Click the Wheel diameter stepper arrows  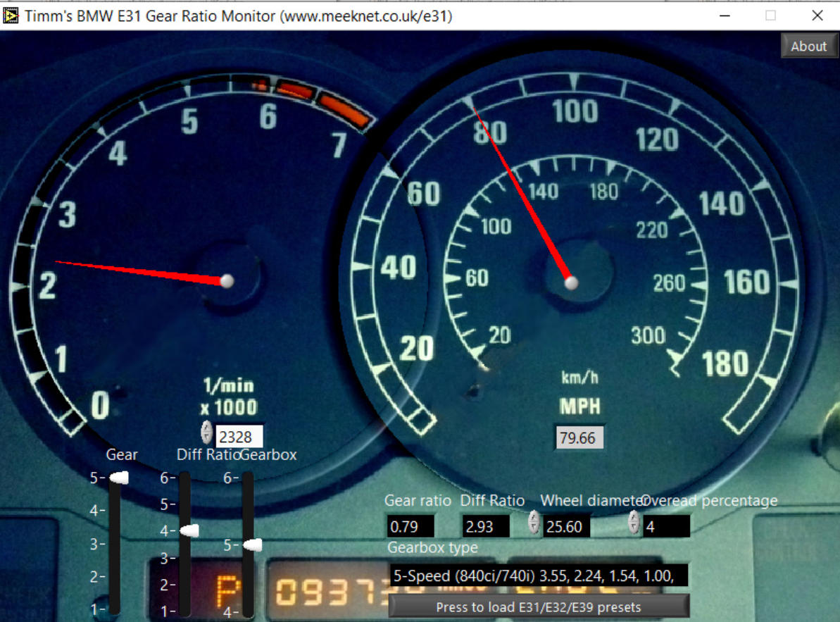coord(534,522)
